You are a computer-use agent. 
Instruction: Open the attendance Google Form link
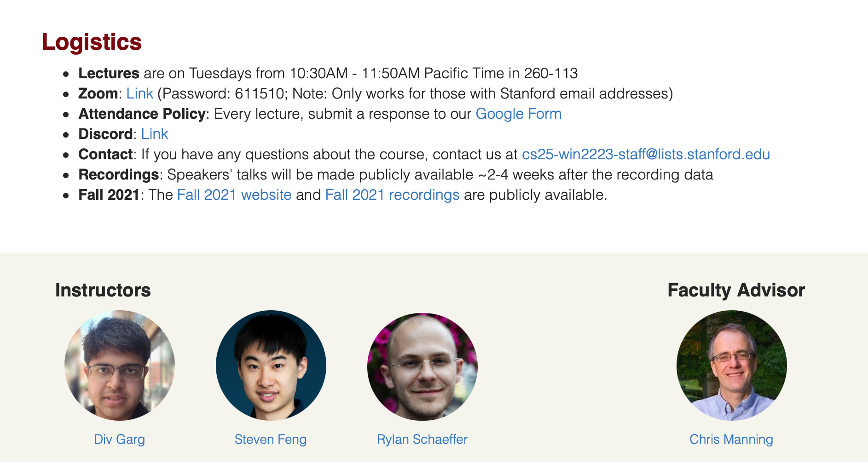pyautogui.click(x=518, y=114)
